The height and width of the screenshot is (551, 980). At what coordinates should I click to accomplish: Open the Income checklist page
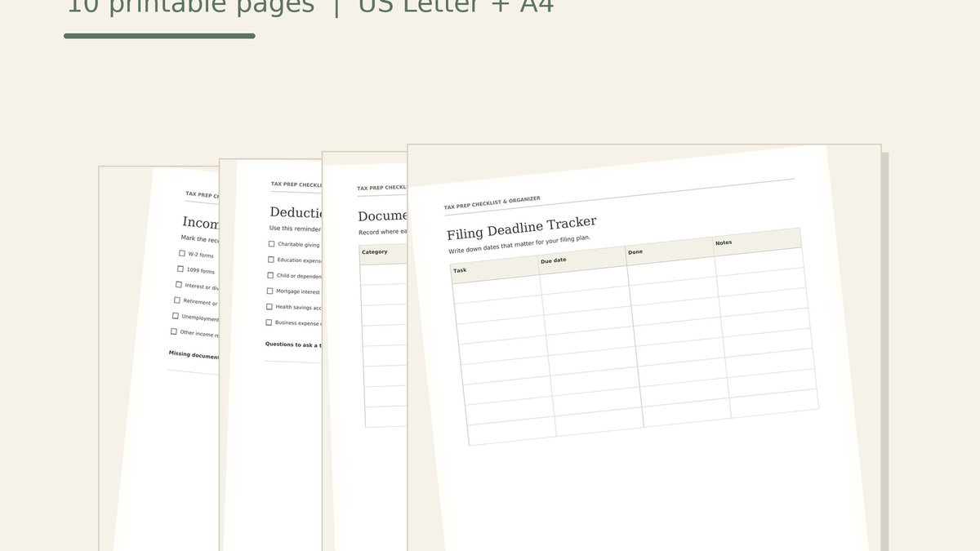[159, 359]
